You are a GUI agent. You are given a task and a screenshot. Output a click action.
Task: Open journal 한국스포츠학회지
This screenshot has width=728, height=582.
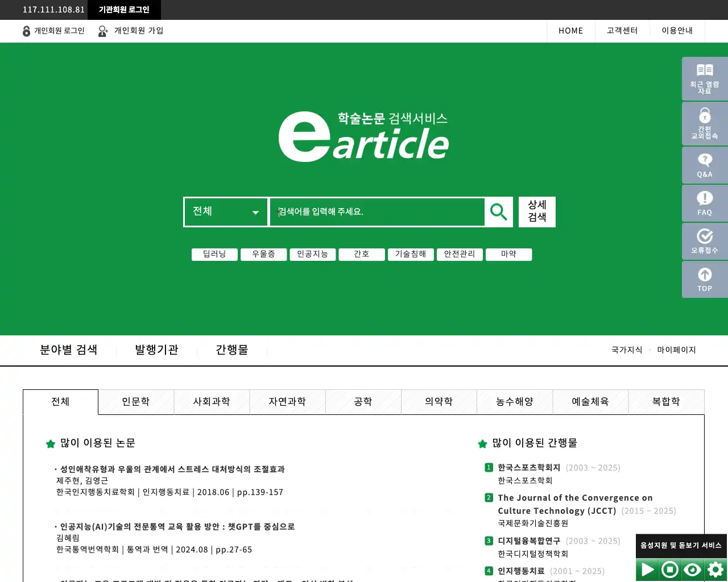tap(529, 468)
